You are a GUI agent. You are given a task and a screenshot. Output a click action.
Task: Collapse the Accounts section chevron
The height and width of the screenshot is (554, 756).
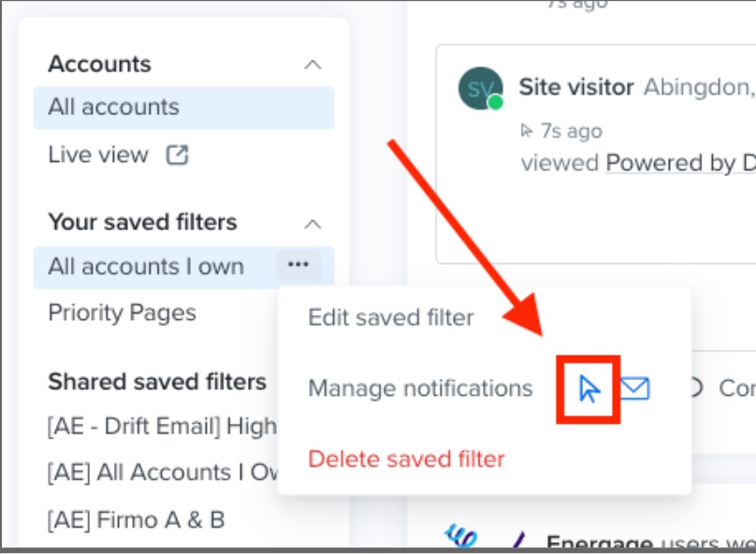pos(313,65)
